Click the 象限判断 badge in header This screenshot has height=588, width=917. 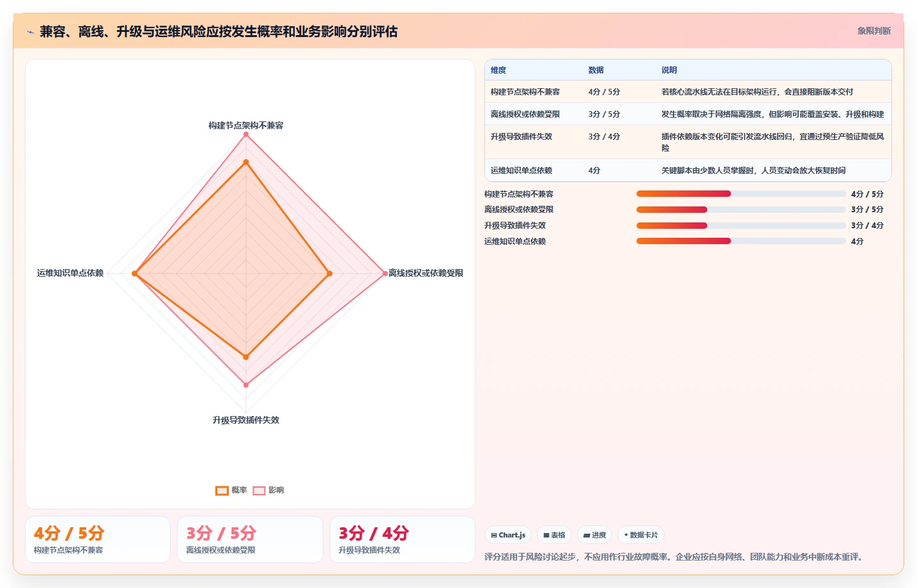tap(874, 31)
